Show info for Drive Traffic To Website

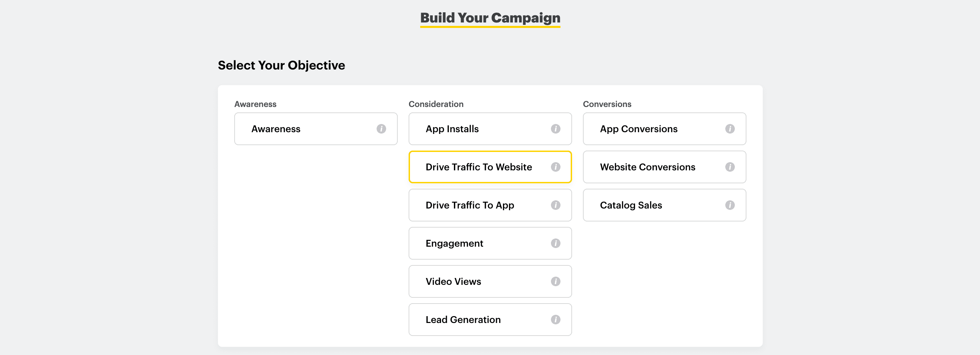pos(555,167)
